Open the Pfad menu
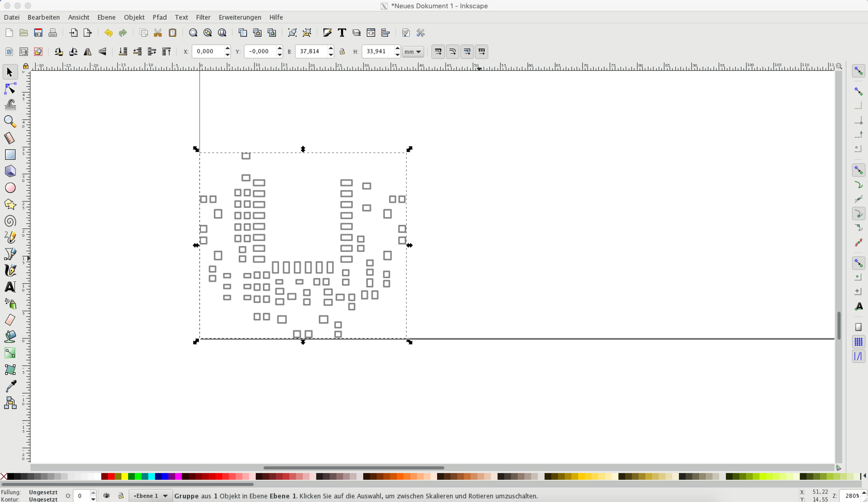Viewport: 868px width, 502px height. [160, 17]
